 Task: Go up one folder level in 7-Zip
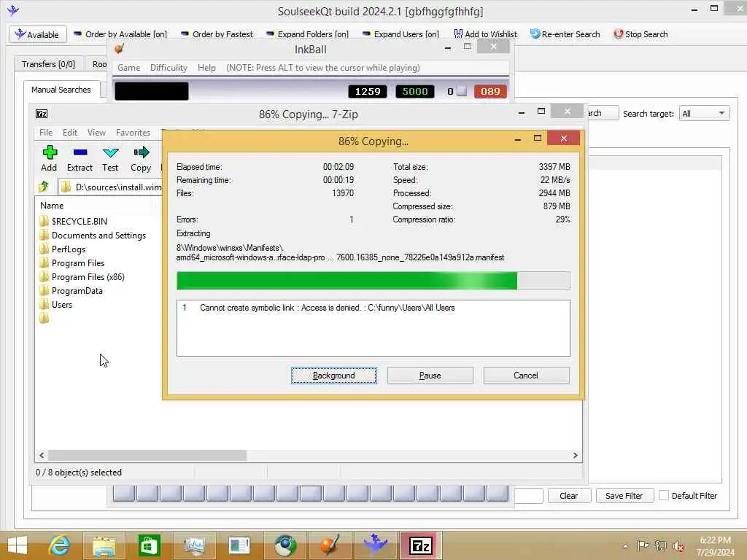(x=44, y=187)
